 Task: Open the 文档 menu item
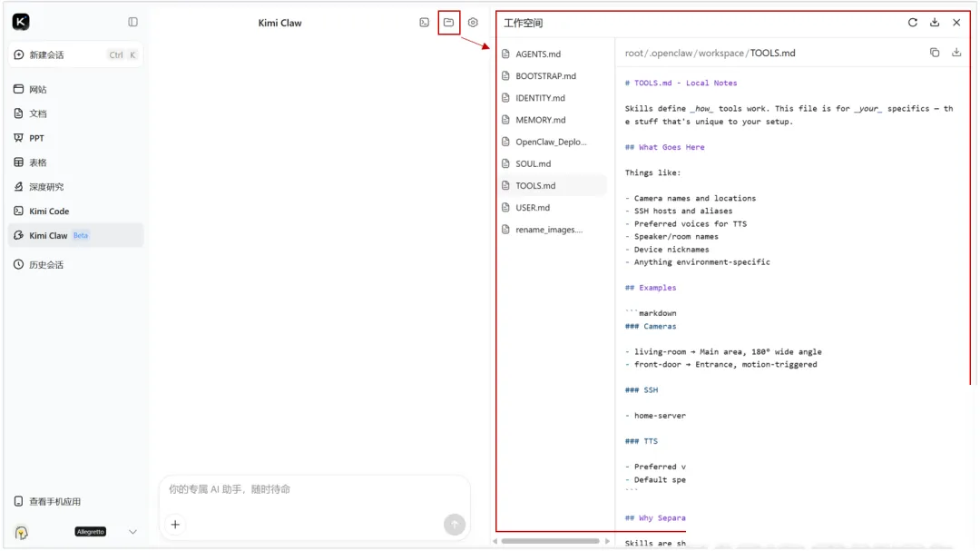(x=75, y=113)
